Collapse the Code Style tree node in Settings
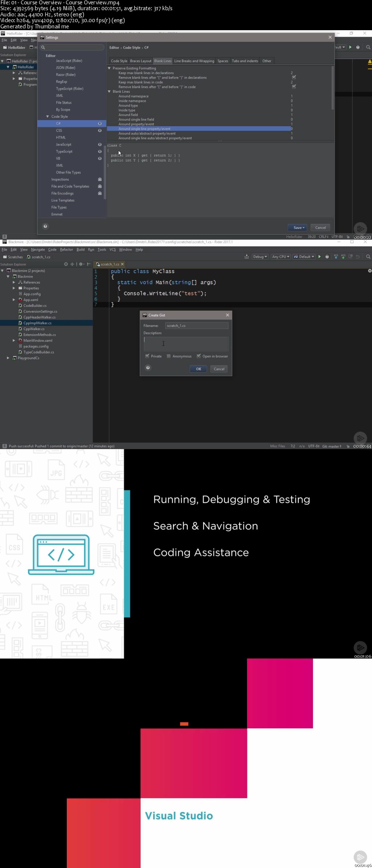372x868 pixels. click(x=48, y=117)
